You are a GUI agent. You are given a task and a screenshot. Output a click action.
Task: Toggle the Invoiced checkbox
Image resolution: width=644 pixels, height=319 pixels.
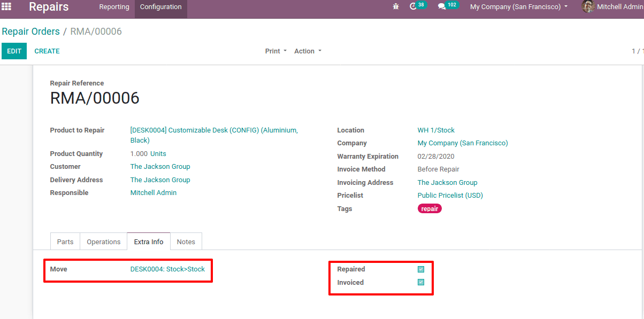point(421,282)
